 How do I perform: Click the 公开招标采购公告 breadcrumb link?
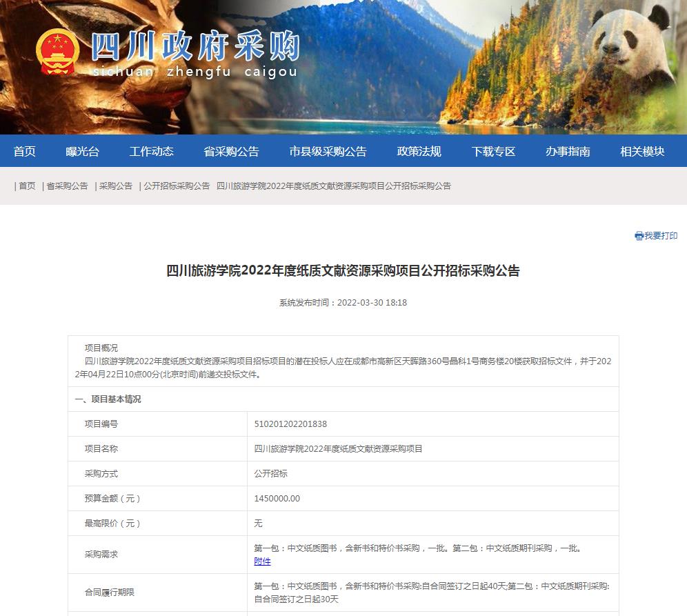tap(177, 186)
